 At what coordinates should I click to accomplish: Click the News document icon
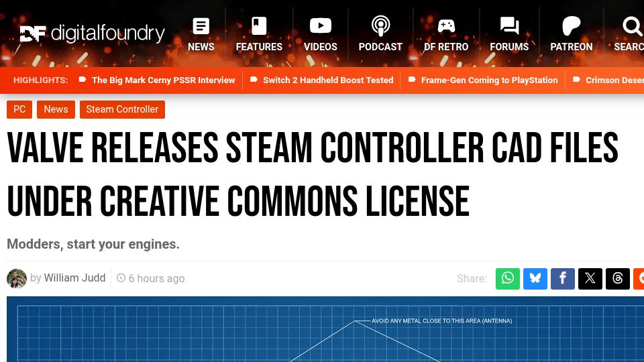pyautogui.click(x=201, y=26)
